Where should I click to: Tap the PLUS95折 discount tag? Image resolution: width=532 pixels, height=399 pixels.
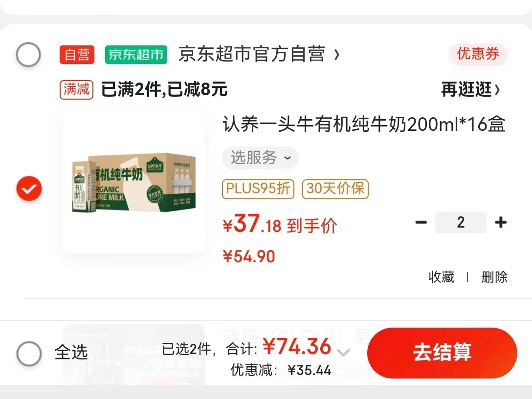point(258,189)
